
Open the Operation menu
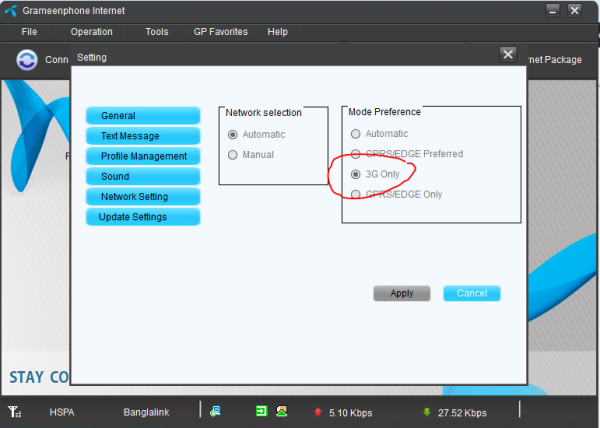[x=91, y=32]
